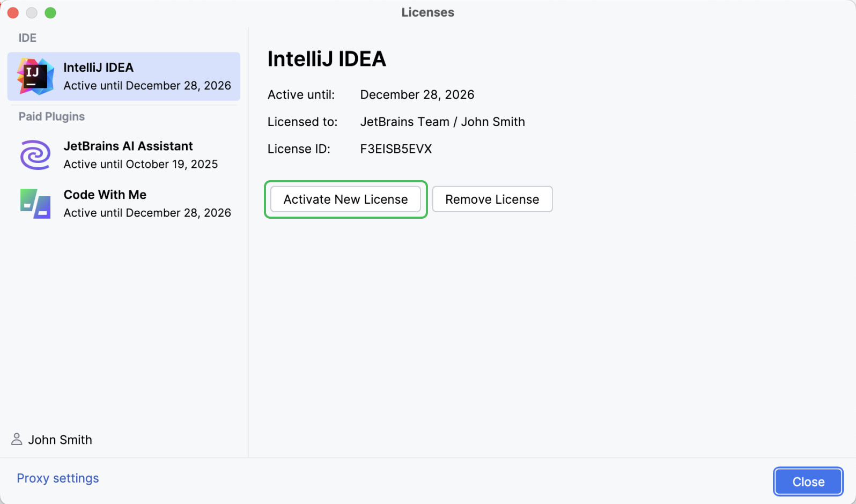Click the Paid Plugins section header
The height and width of the screenshot is (504, 856).
pyautogui.click(x=51, y=117)
